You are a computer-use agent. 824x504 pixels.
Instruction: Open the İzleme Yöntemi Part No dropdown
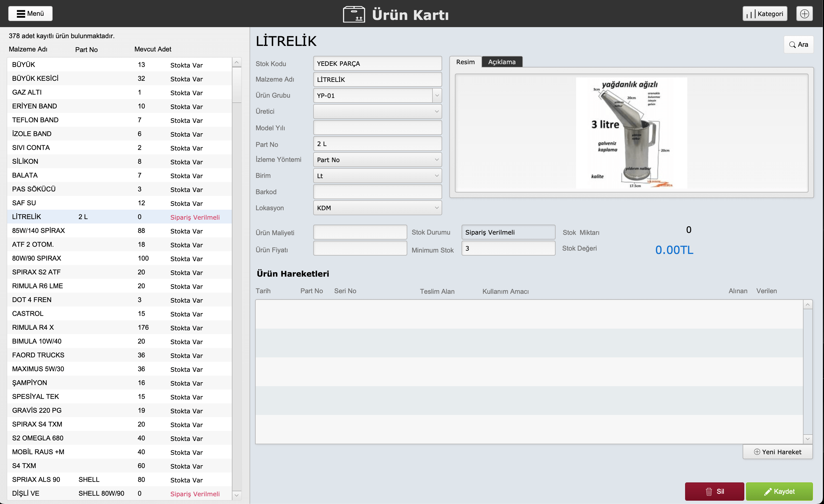click(x=377, y=160)
